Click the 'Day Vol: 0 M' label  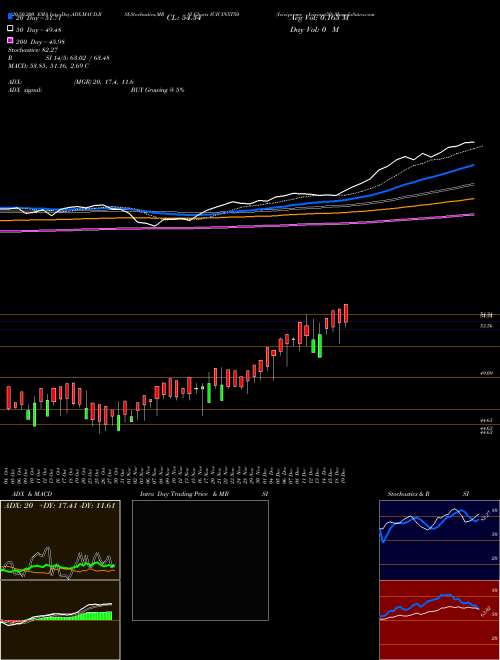click(314, 29)
